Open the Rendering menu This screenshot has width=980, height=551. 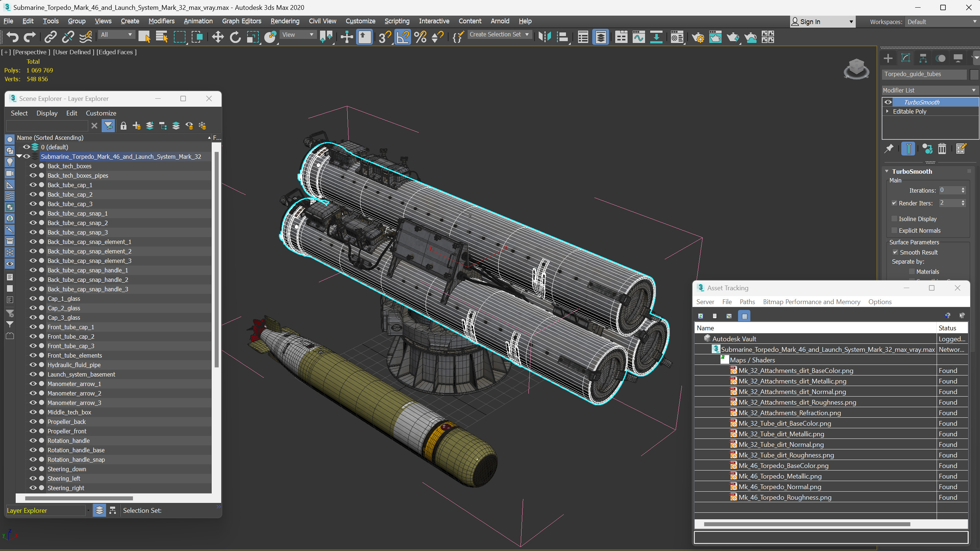(x=285, y=21)
